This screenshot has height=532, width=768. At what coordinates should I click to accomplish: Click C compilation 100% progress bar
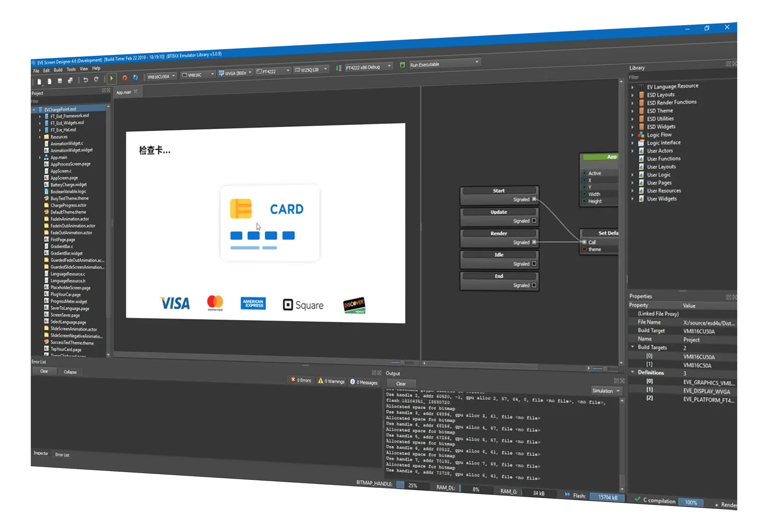click(x=691, y=502)
